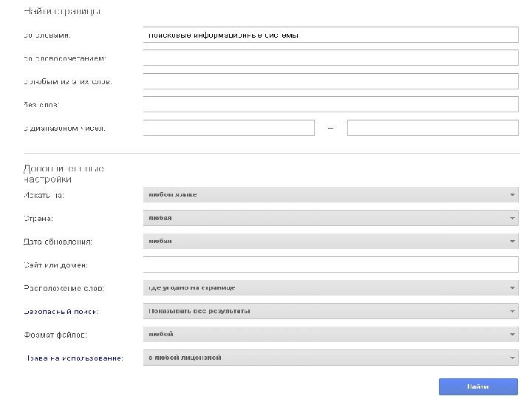
Task: Click the 'с любым из этих слов' field
Action: pos(330,81)
